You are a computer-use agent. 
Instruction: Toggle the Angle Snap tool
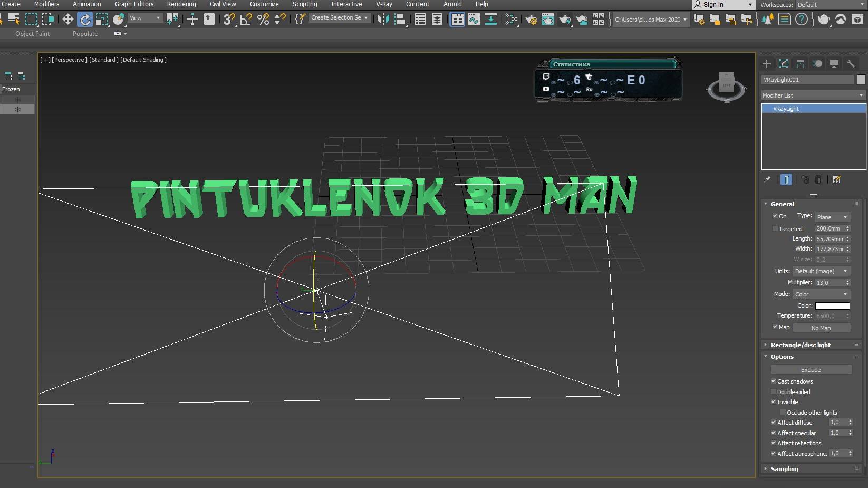(246, 20)
